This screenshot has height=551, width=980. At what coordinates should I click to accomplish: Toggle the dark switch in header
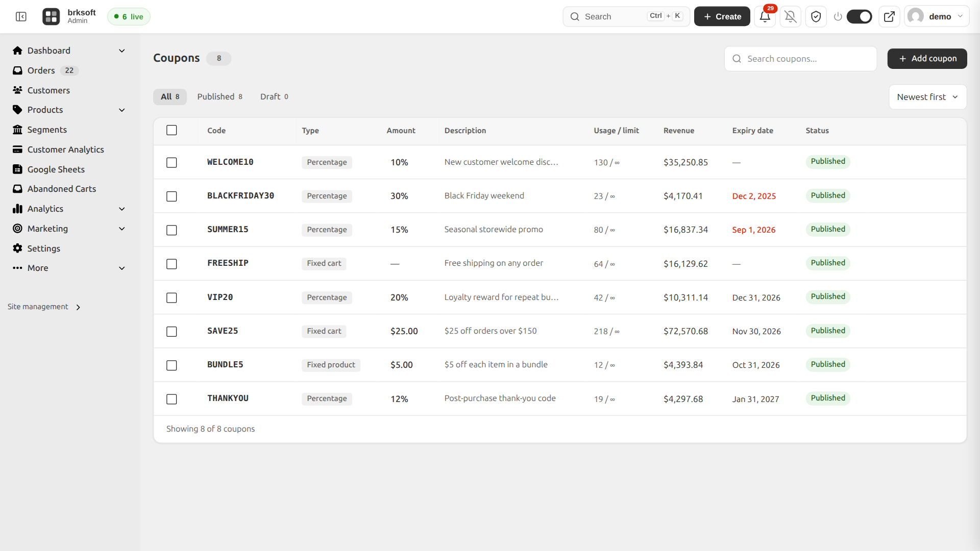tap(859, 17)
